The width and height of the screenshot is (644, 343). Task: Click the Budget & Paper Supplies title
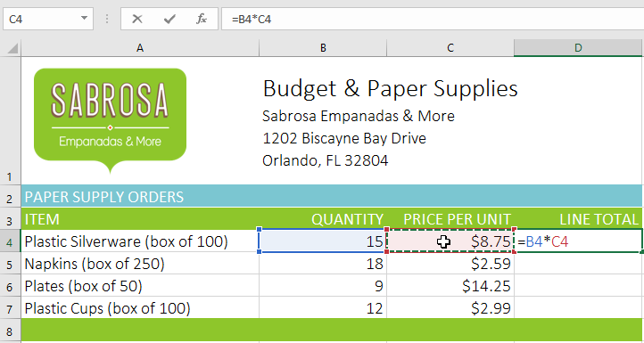(390, 88)
